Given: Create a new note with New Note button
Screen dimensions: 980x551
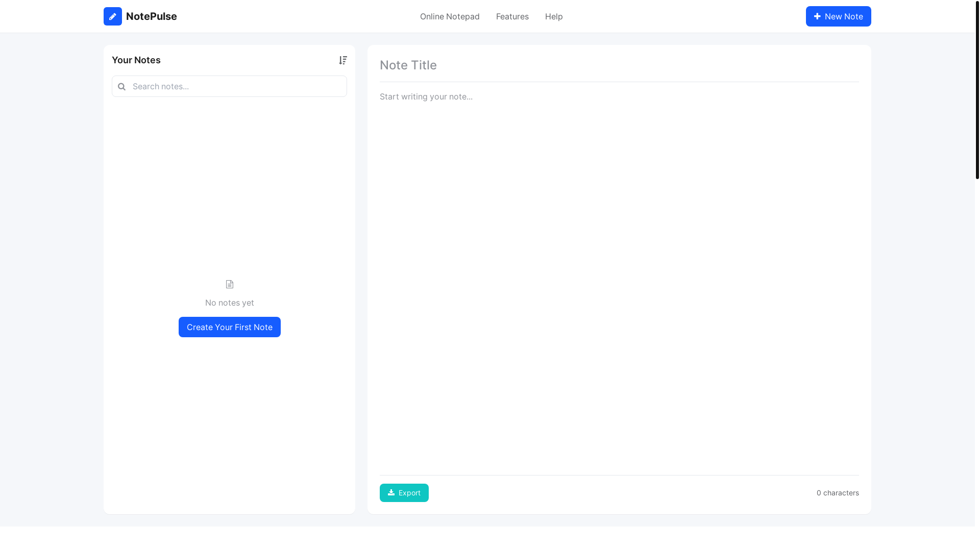Looking at the screenshot, I should coord(839,16).
